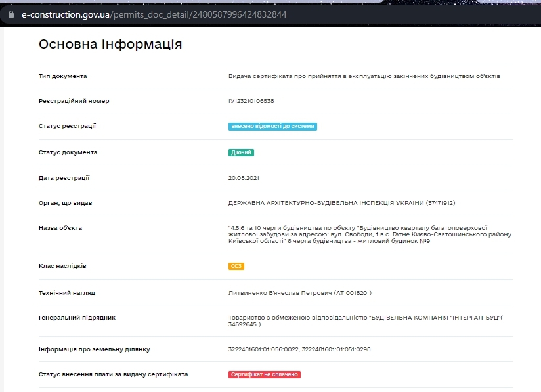Select the cadastral numbers starting 3222481601:01:056:0022

[x=299, y=349]
